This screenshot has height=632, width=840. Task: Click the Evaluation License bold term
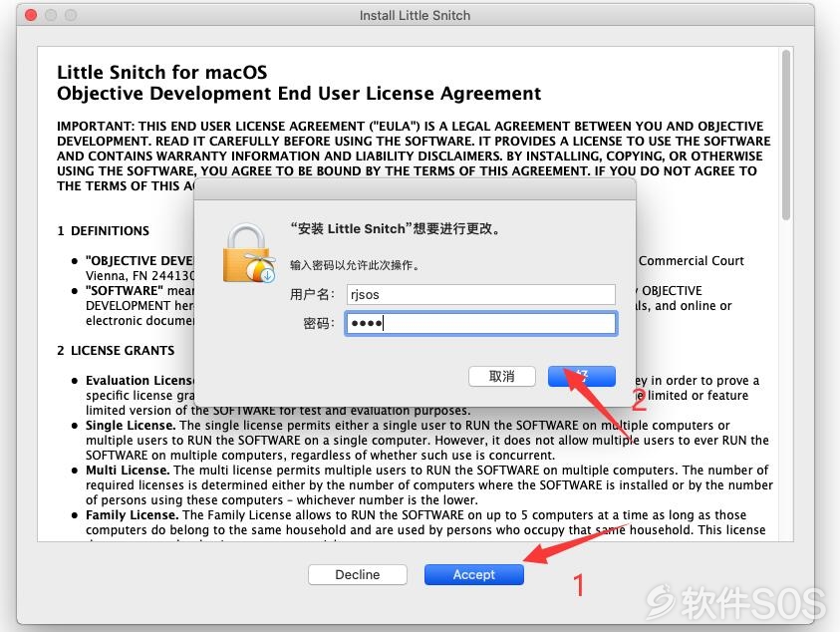click(140, 381)
